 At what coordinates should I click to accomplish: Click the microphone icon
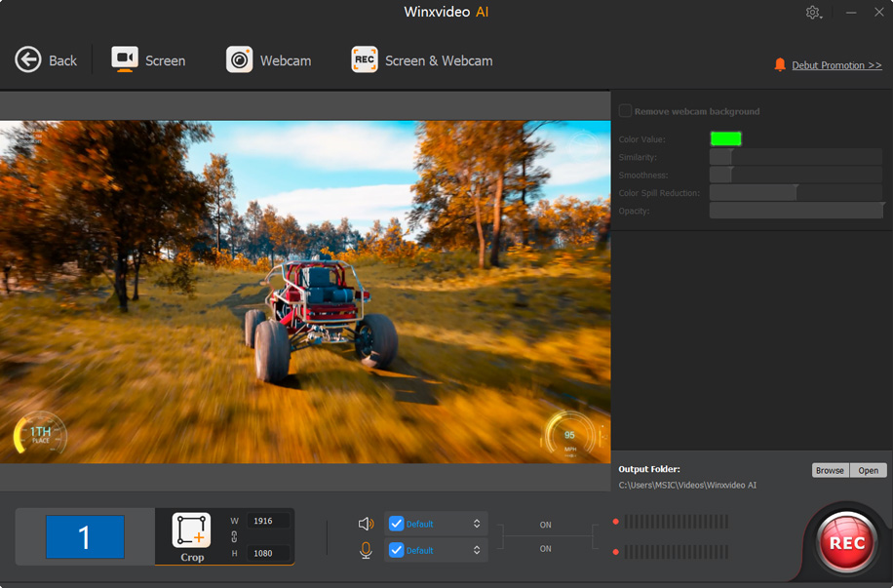click(367, 550)
